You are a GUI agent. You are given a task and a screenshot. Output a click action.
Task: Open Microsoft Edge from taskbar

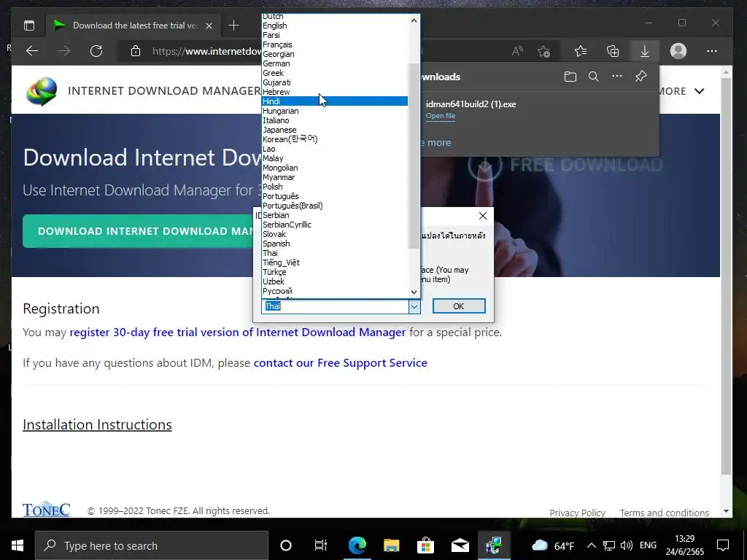coord(357,545)
